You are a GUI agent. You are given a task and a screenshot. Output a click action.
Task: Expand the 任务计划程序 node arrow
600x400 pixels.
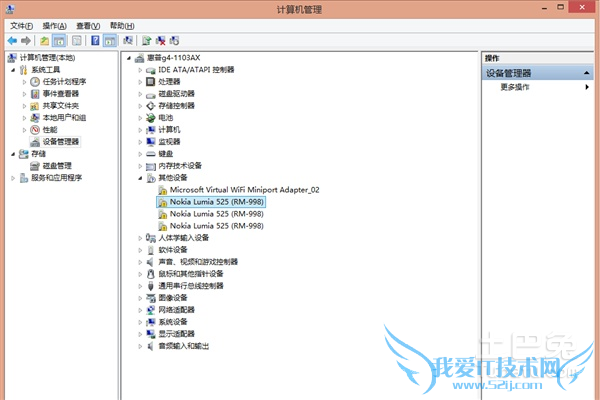24,82
